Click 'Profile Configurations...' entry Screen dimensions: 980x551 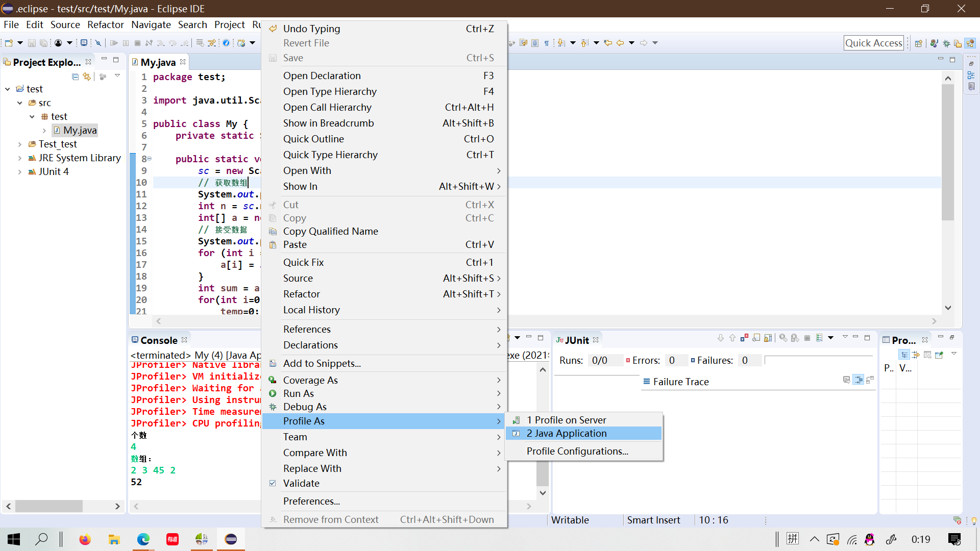577,451
